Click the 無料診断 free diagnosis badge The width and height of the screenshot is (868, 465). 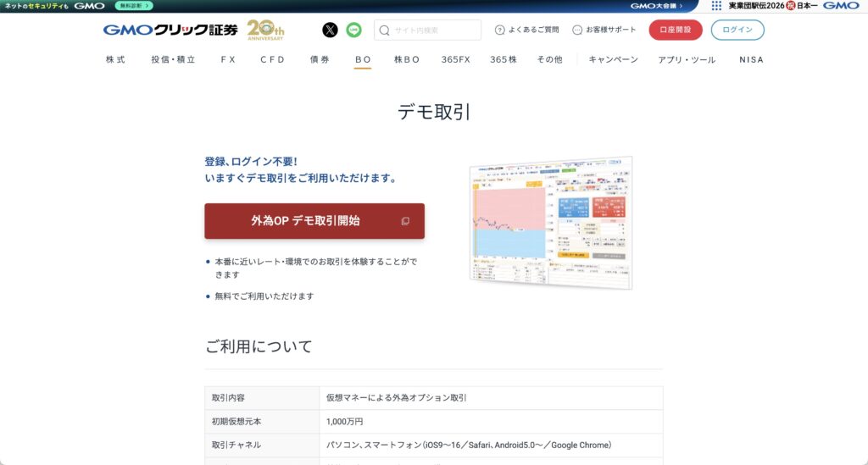pos(134,6)
